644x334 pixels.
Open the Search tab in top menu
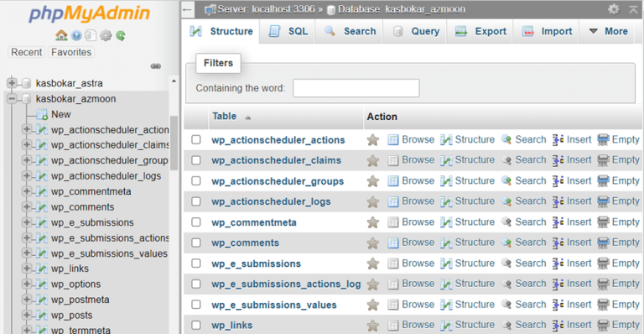click(x=350, y=31)
